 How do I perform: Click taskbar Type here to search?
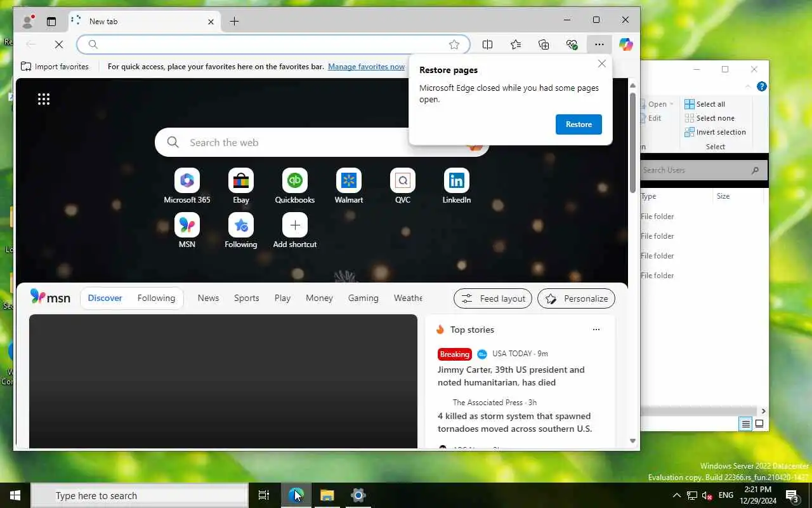pos(140,496)
